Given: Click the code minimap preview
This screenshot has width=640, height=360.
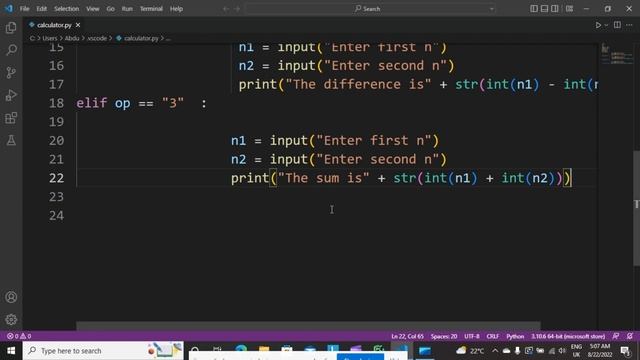Looking at the screenshot, I should pyautogui.click(x=617, y=55).
